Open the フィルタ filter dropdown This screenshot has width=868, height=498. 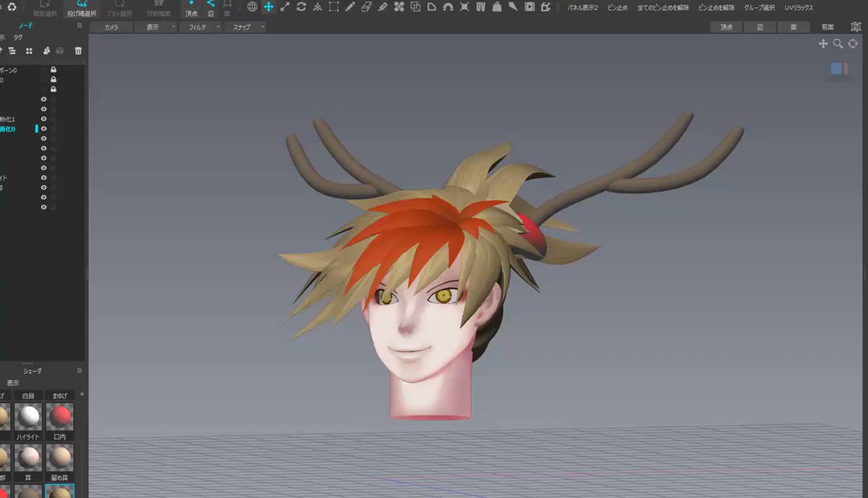click(x=200, y=27)
